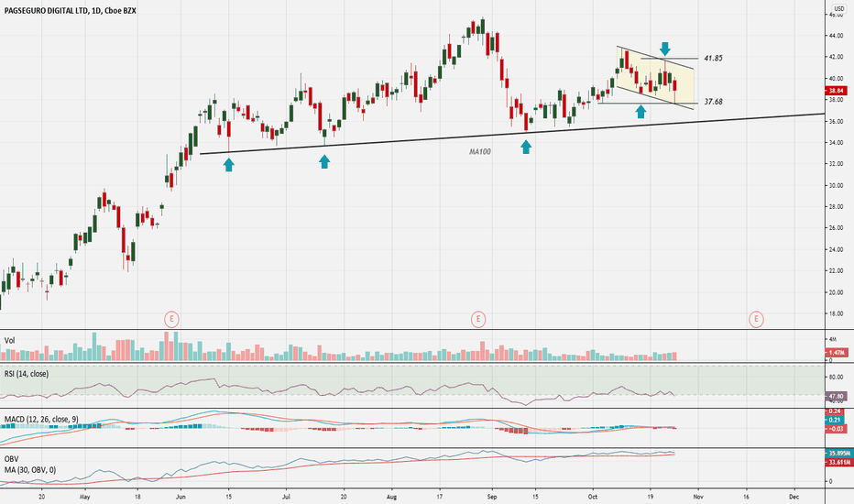Click the Sep label on the time axis
Image resolution: width=854 pixels, height=504 pixels.
(x=492, y=497)
